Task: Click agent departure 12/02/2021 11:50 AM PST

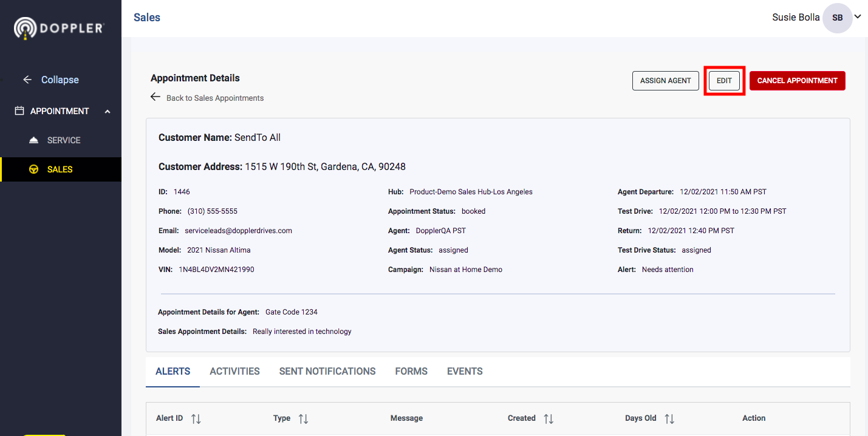Action: pyautogui.click(x=723, y=192)
